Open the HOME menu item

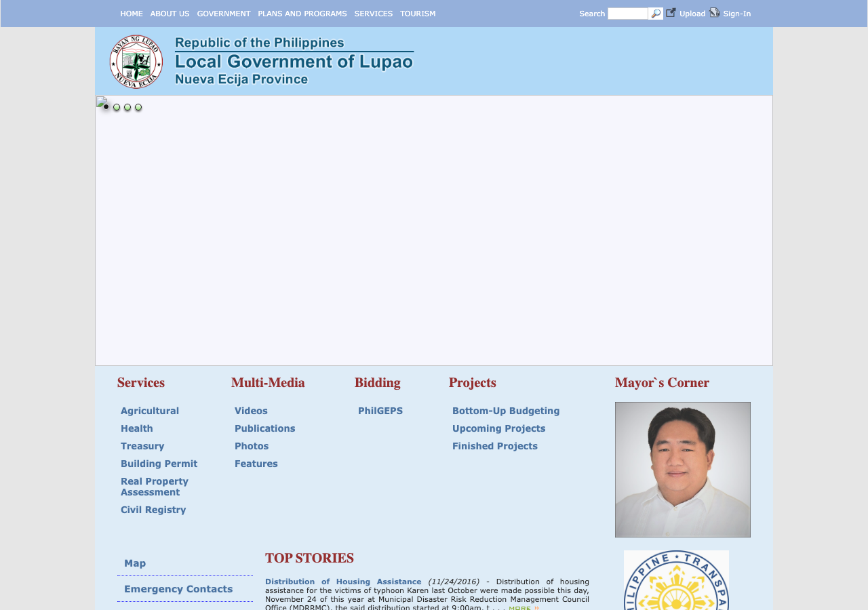tap(132, 14)
